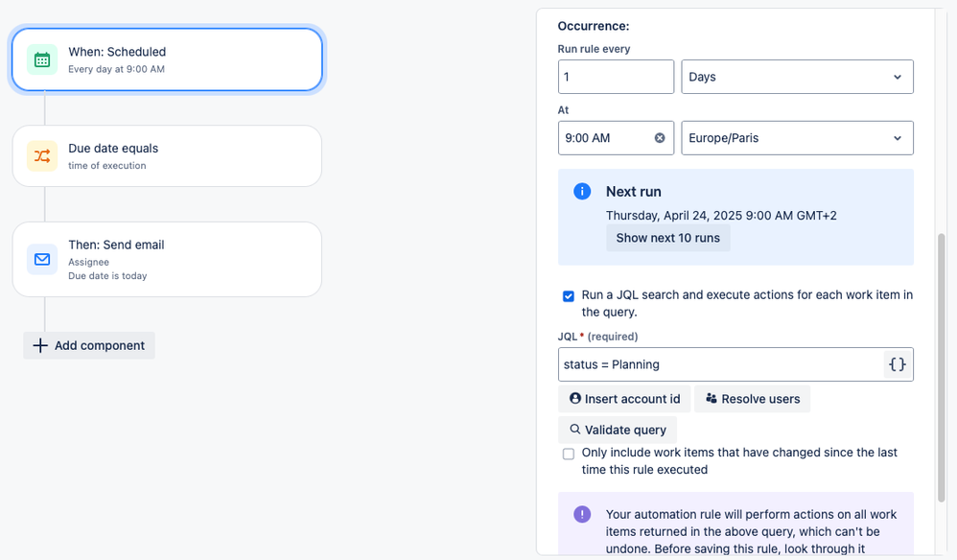Viewport: 957px width, 560px height.
Task: Open the Days interval unit dropdown
Action: pyautogui.click(x=797, y=77)
